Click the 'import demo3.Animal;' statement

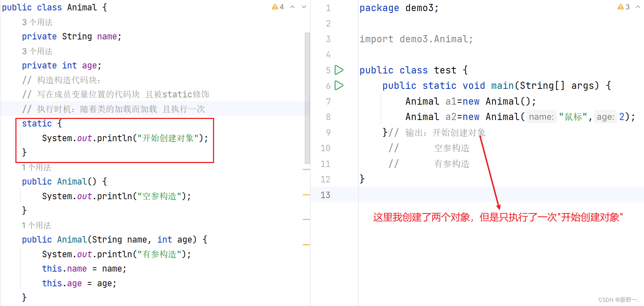pyautogui.click(x=416, y=39)
